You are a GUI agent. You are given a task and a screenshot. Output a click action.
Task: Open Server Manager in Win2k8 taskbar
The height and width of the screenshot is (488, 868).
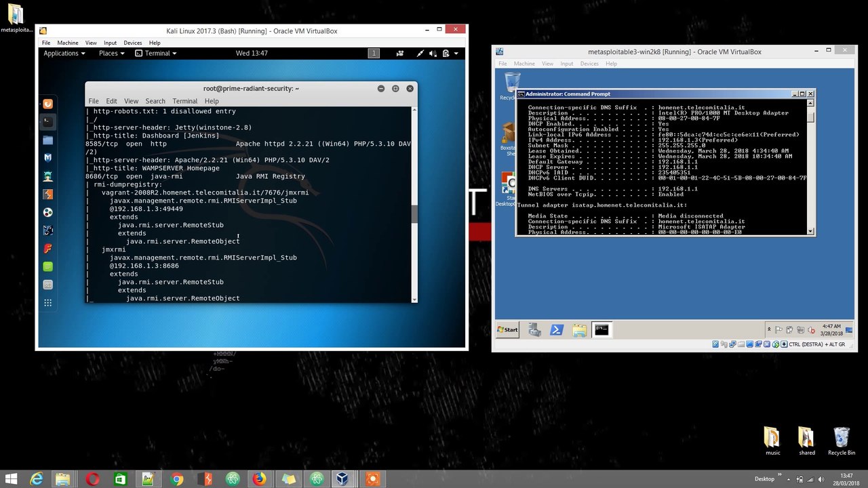(534, 330)
